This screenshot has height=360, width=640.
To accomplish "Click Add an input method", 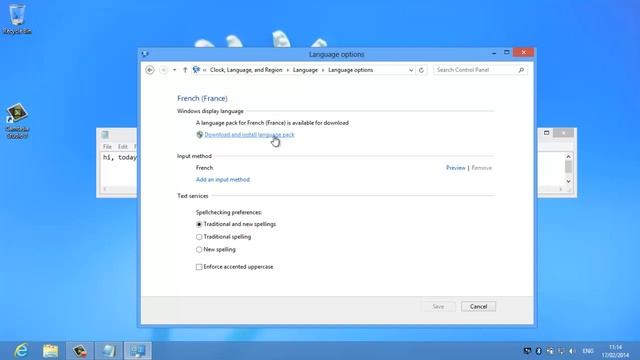I will tap(223, 180).
